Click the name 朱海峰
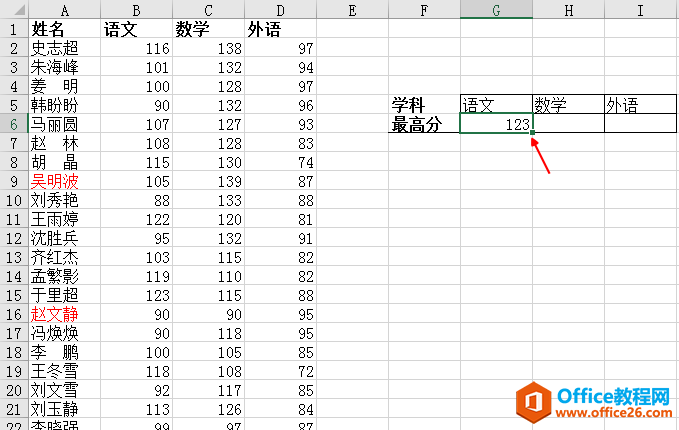679x430 pixels. coord(54,67)
